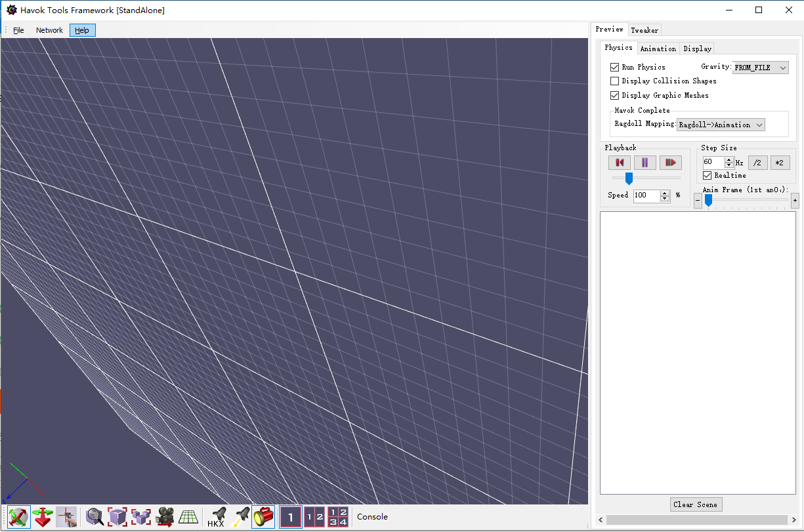Screen dimensions: 804x532
Task: Click the Clear Scene button
Action: coord(695,504)
